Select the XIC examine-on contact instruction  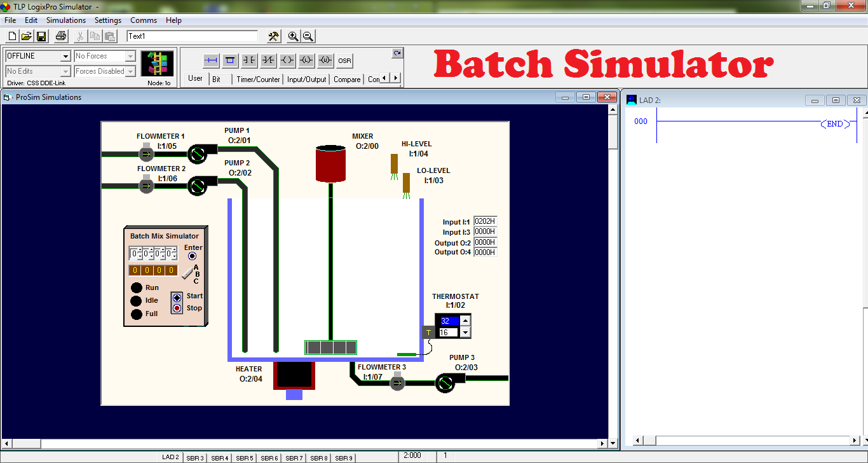coord(248,60)
